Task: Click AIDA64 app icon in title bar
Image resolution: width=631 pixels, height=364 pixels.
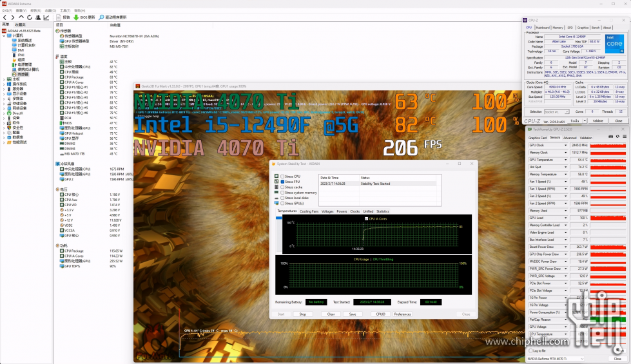Action: point(4,4)
